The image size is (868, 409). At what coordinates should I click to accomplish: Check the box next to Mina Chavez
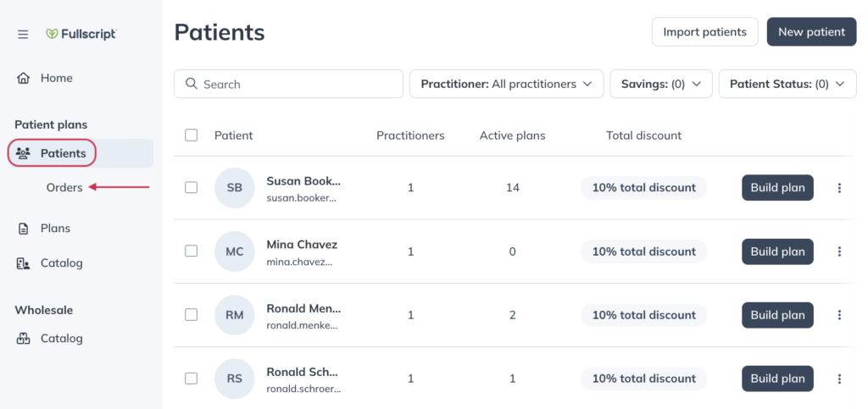click(x=191, y=251)
